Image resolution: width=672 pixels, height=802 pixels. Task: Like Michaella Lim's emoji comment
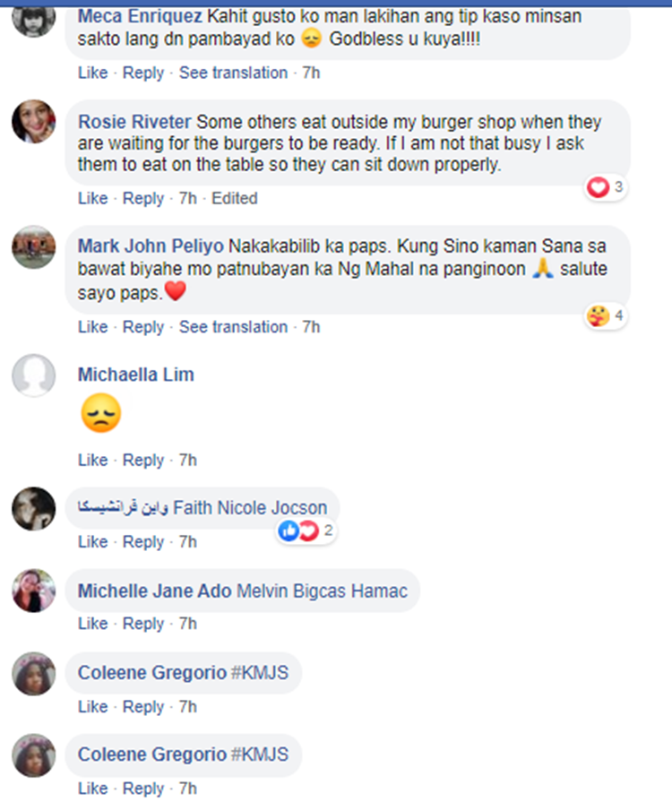coord(92,461)
